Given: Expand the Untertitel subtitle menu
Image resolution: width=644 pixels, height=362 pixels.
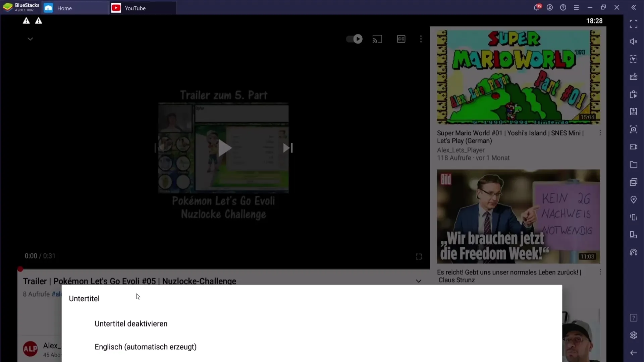Looking at the screenshot, I should point(84,298).
